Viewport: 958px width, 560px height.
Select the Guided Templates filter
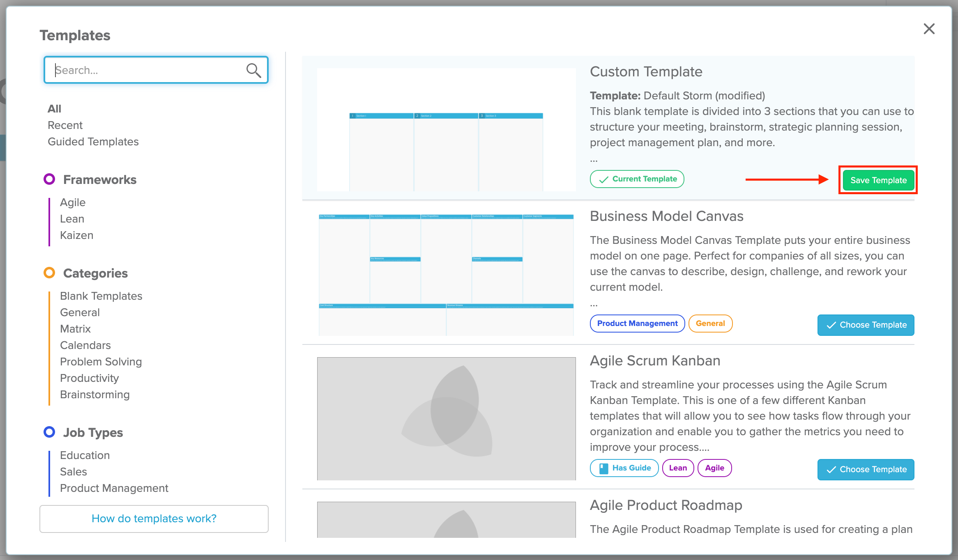point(93,142)
